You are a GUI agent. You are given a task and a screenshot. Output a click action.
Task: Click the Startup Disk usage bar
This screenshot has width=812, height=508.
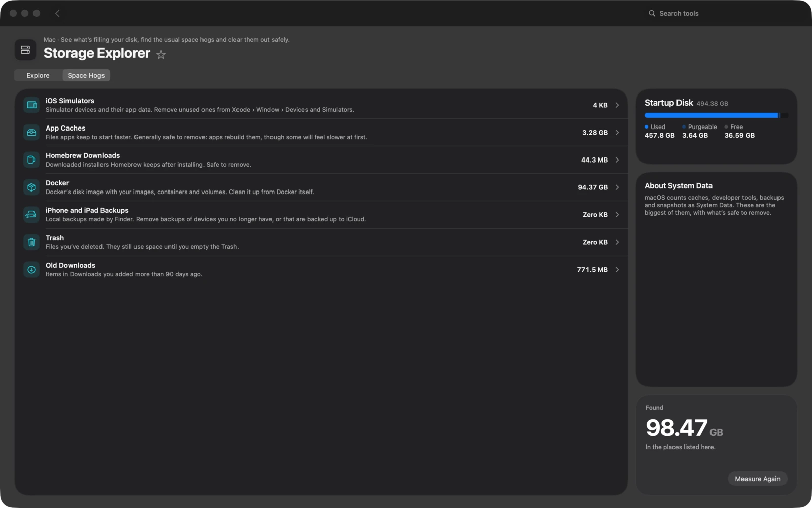pos(716,115)
